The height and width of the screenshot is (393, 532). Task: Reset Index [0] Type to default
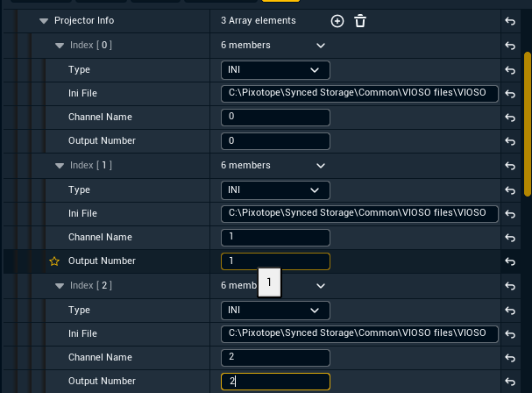tap(510, 69)
